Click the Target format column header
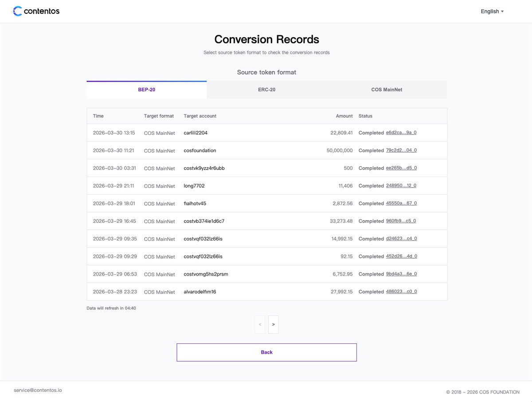The image size is (532, 402). point(159,116)
